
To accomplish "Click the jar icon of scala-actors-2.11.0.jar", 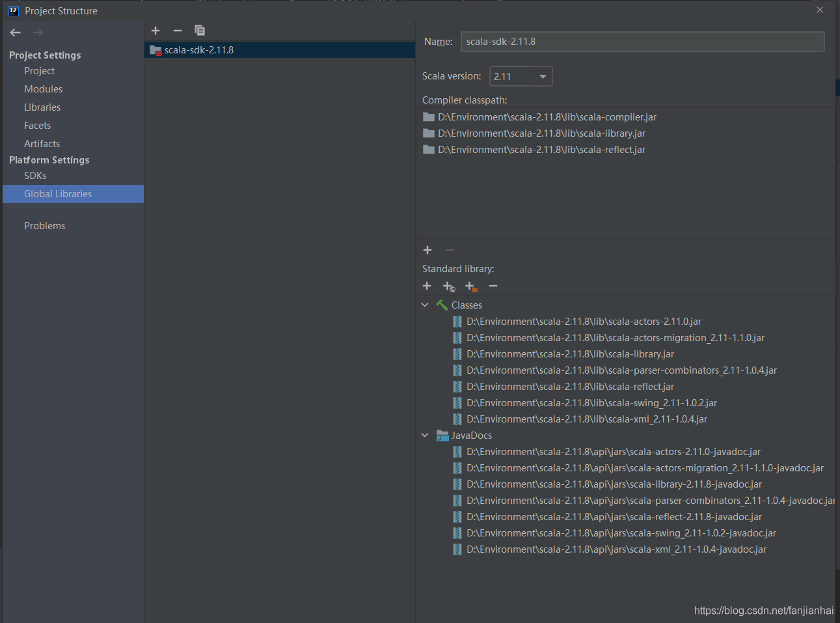I will click(x=457, y=322).
